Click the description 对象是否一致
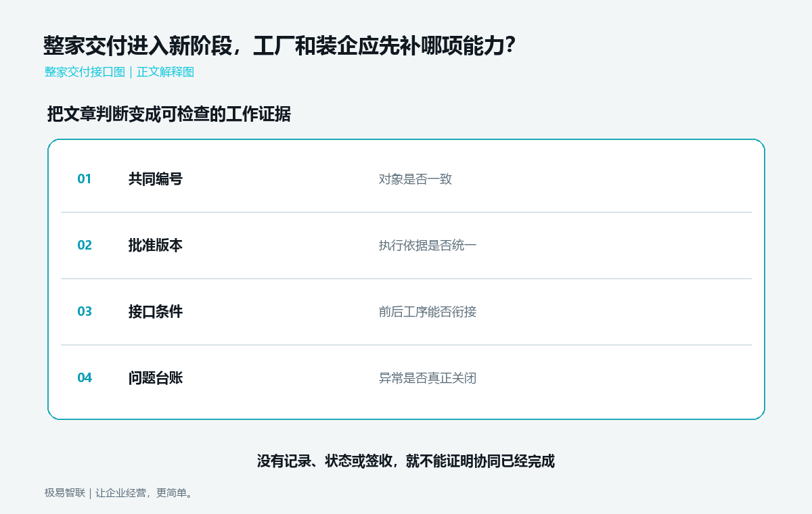Viewport: 812px width, 514px height. pyautogui.click(x=415, y=179)
